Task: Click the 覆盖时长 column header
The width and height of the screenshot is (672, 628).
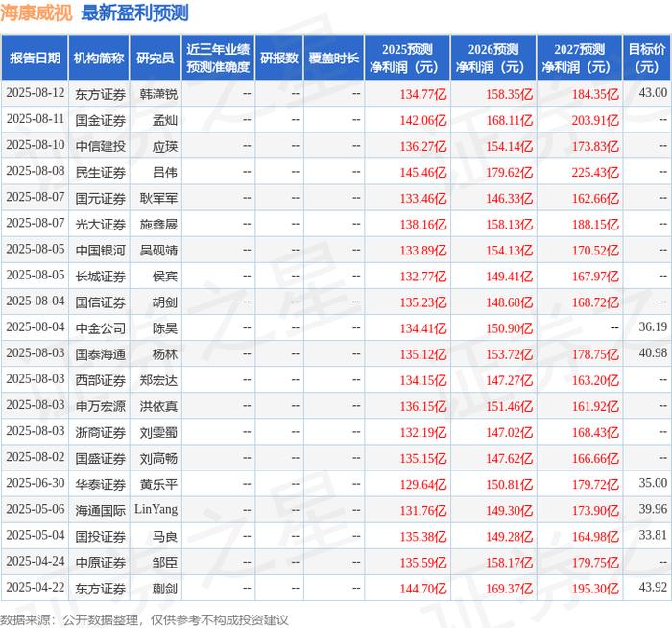Action: click(x=334, y=58)
